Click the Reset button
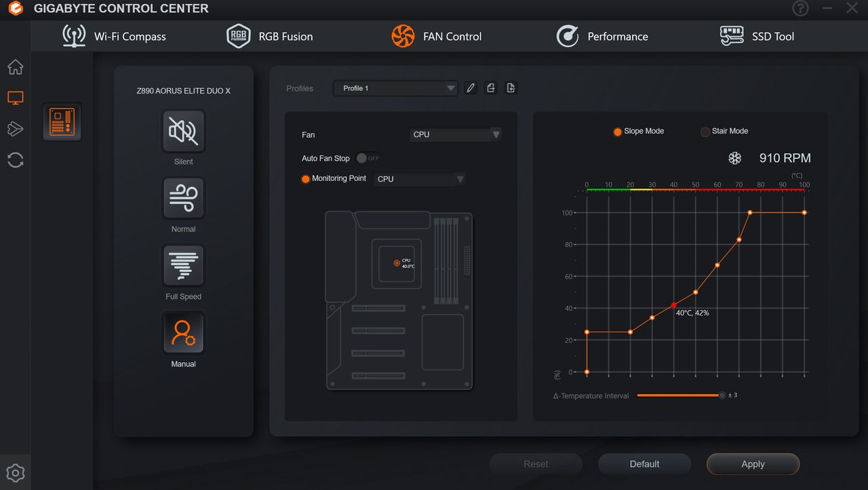The height and width of the screenshot is (490, 868). click(536, 464)
